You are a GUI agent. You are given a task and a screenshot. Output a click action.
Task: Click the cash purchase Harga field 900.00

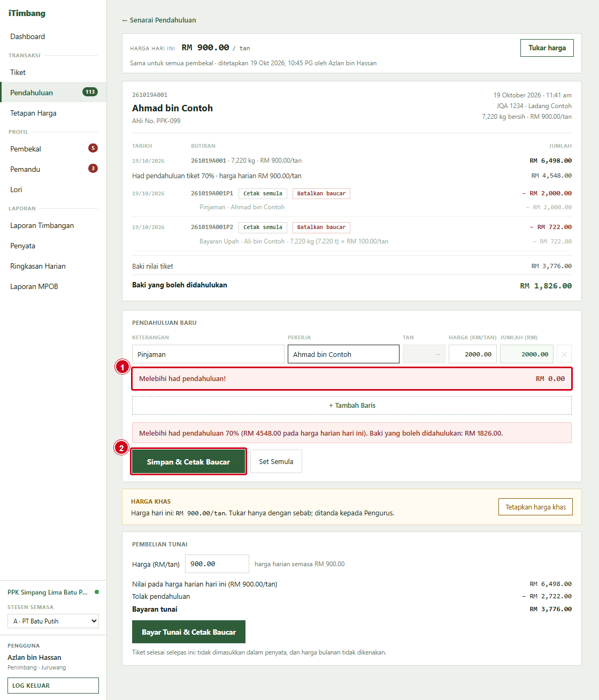pyautogui.click(x=217, y=564)
